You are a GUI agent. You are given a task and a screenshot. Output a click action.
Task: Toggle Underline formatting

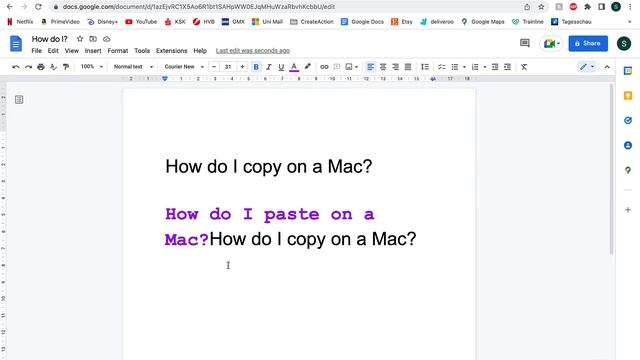[x=281, y=67]
